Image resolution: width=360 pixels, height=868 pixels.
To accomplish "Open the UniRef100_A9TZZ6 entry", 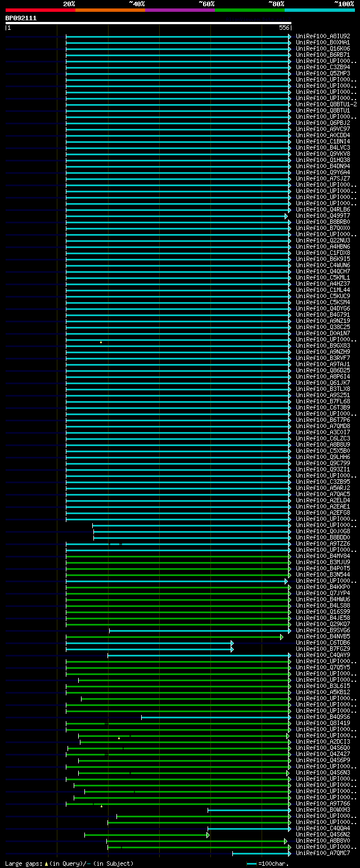I will 323,544.
